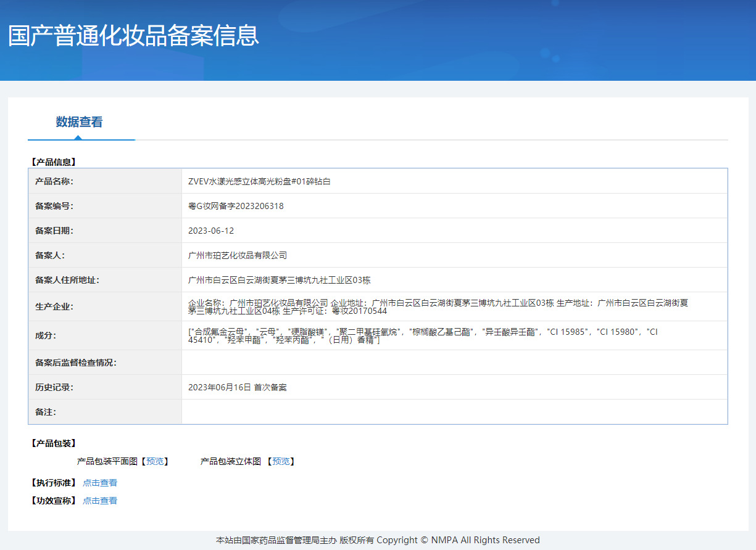
Task: Select the page title 国产普通化妆品备案信息
Action: [134, 36]
